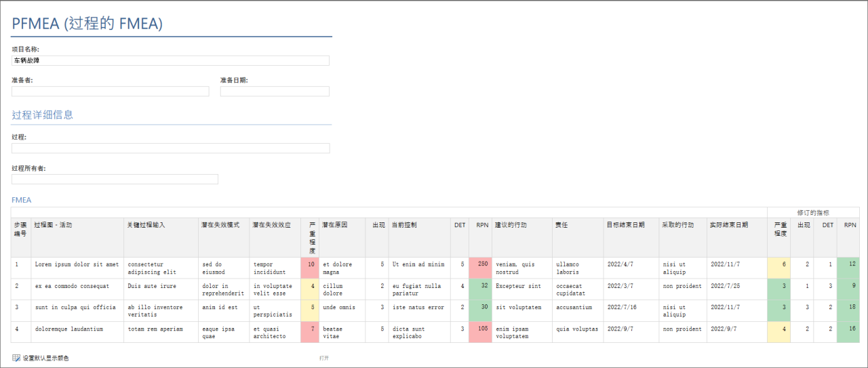
Task: Focus the 准备者 input field
Action: pyautogui.click(x=110, y=91)
